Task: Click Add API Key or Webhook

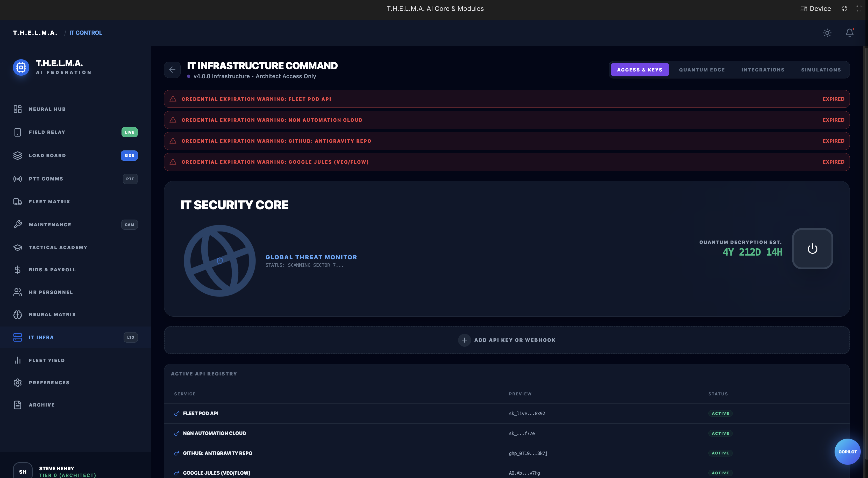Action: (x=507, y=340)
